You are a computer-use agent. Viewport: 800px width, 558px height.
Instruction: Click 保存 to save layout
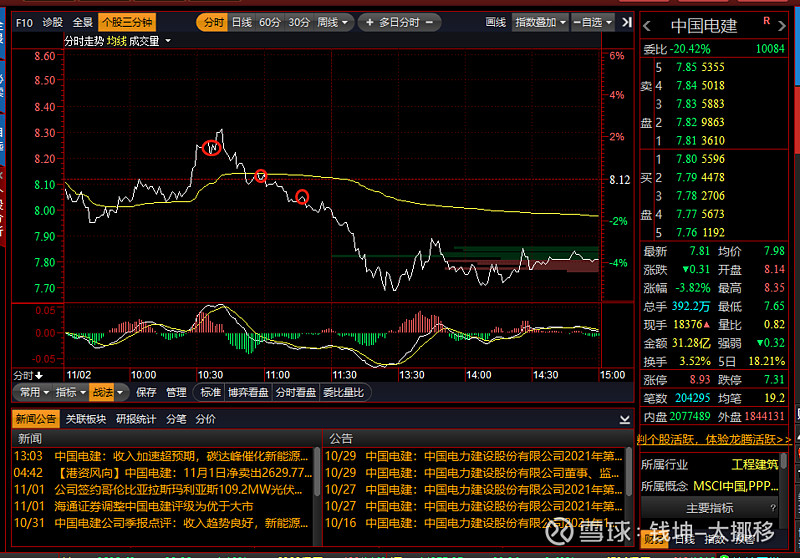click(146, 392)
